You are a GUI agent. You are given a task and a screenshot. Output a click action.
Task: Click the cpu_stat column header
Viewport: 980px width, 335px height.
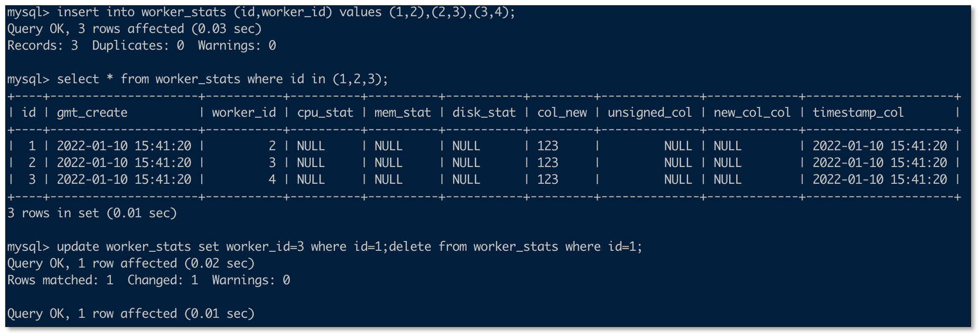click(x=325, y=113)
